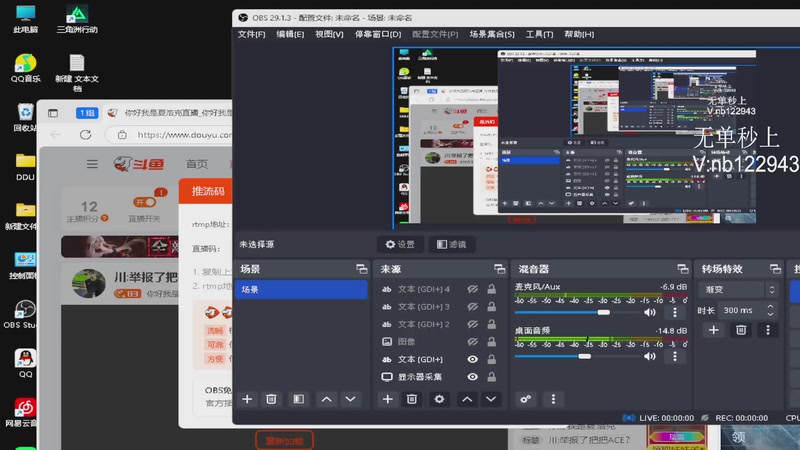Screen dimensions: 800x450
Task: Remove selected source with 来源 trash icon
Action: [x=412, y=399]
